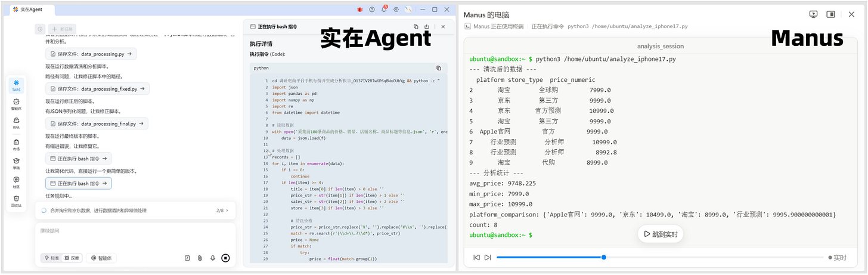Click the gift icon in 实在Agent title bar
The width and height of the screenshot is (868, 275).
click(x=360, y=10)
